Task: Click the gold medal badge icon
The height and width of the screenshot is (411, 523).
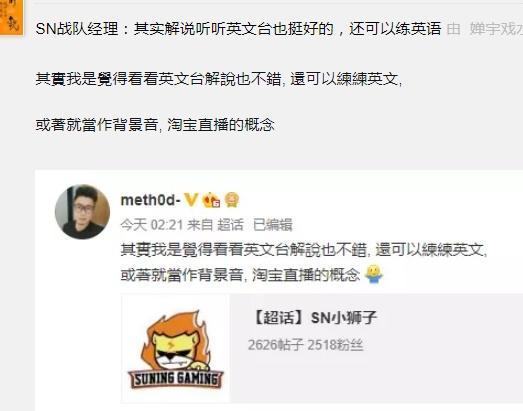Action: click(231, 200)
